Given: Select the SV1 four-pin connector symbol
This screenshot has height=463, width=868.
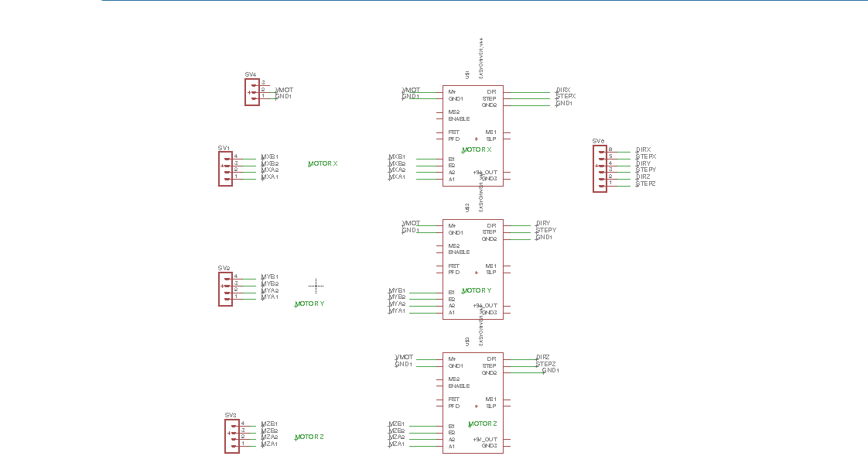Looking at the screenshot, I should tap(225, 168).
